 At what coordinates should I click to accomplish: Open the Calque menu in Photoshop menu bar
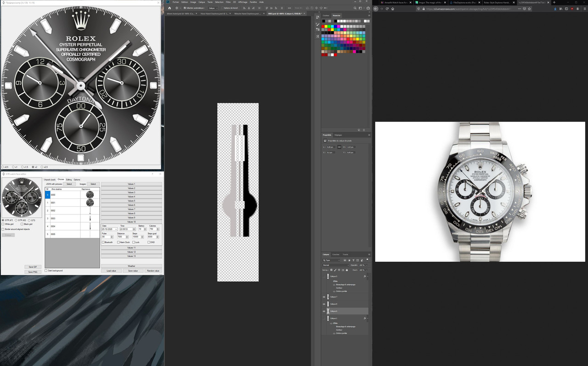[x=202, y=2]
